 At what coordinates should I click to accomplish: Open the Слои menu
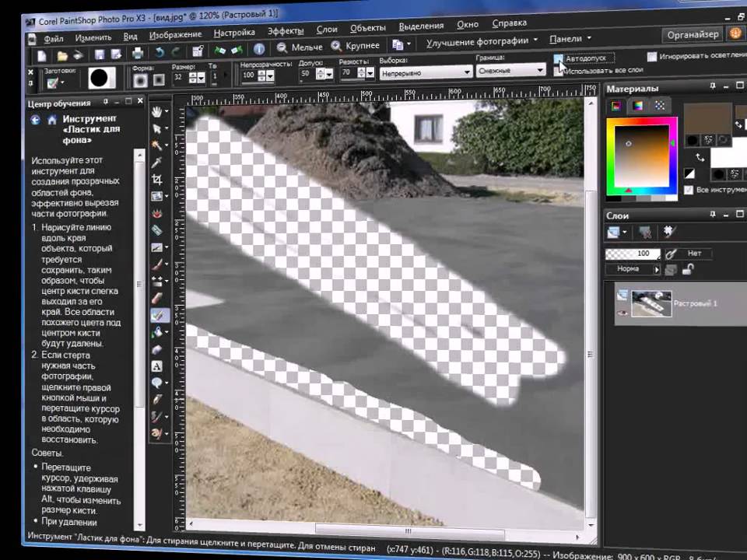327,30
